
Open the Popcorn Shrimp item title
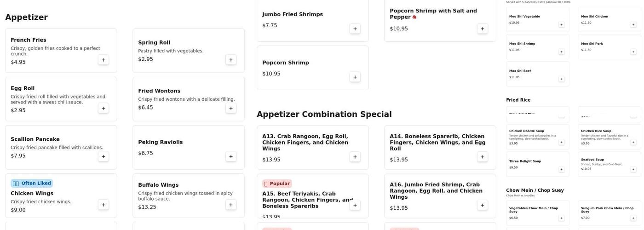pos(286,63)
